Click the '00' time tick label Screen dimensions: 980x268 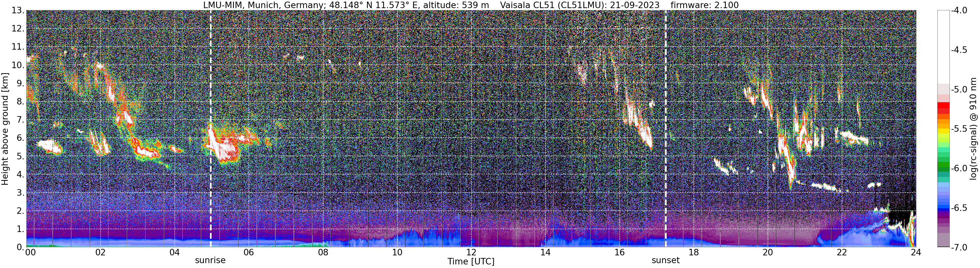click(x=30, y=252)
